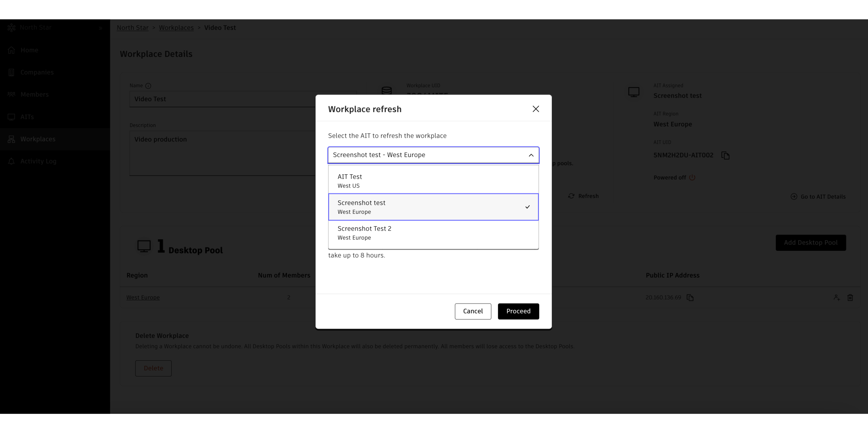Click the add member icon
Viewport: 868px width, 433px height.
click(x=836, y=298)
